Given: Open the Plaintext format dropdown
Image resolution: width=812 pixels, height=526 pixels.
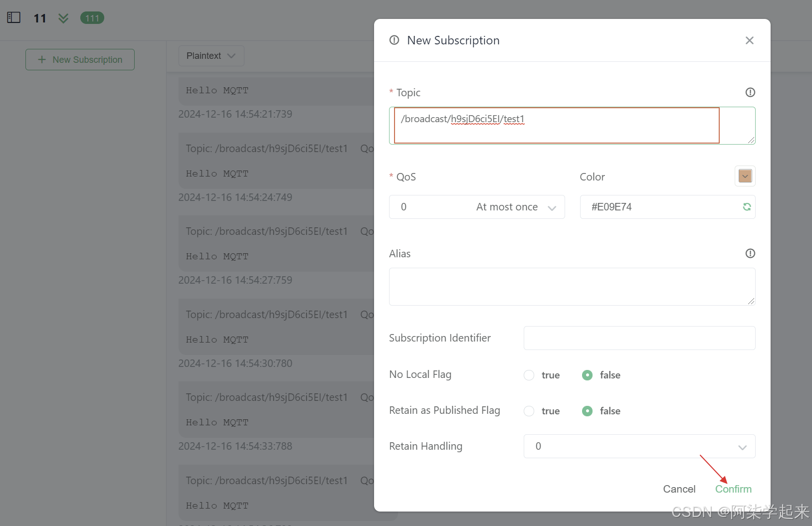Looking at the screenshot, I should point(211,56).
